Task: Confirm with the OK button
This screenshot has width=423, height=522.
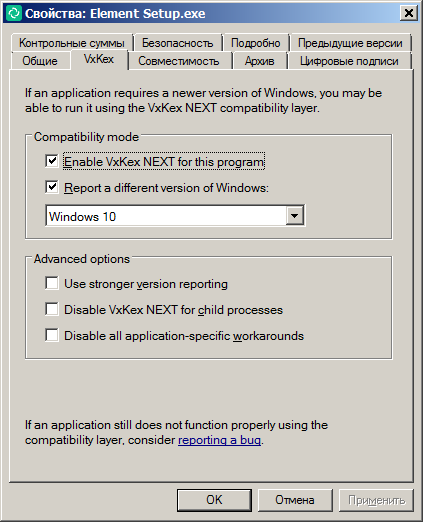Action: 214,500
